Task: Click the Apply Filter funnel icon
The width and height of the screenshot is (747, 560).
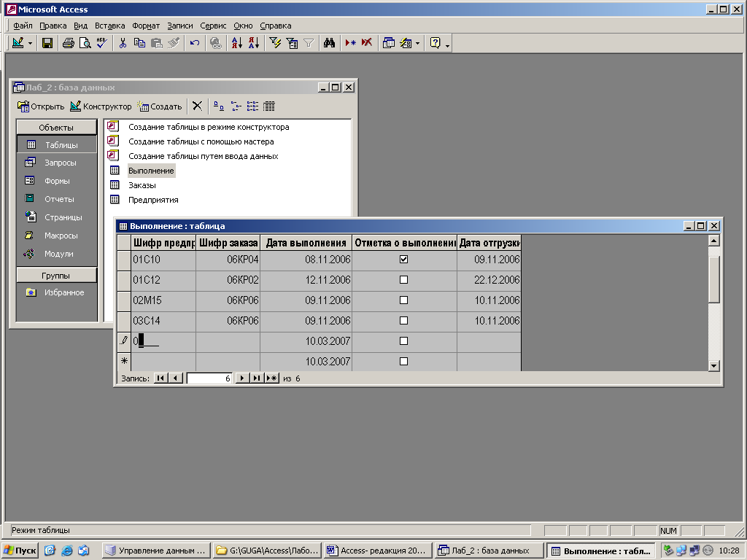Action: 309,43
